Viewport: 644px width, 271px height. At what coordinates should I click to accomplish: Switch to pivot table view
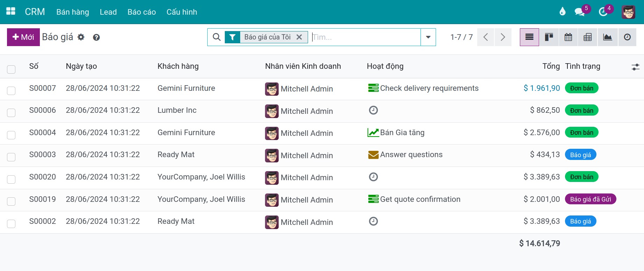click(x=588, y=37)
